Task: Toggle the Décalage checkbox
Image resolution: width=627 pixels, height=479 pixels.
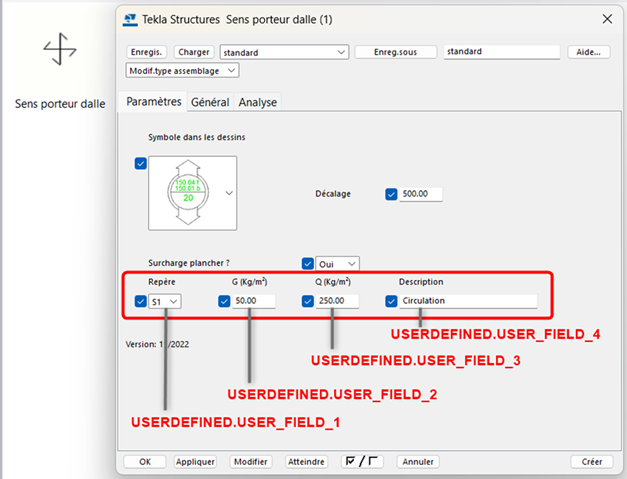Action: point(391,194)
